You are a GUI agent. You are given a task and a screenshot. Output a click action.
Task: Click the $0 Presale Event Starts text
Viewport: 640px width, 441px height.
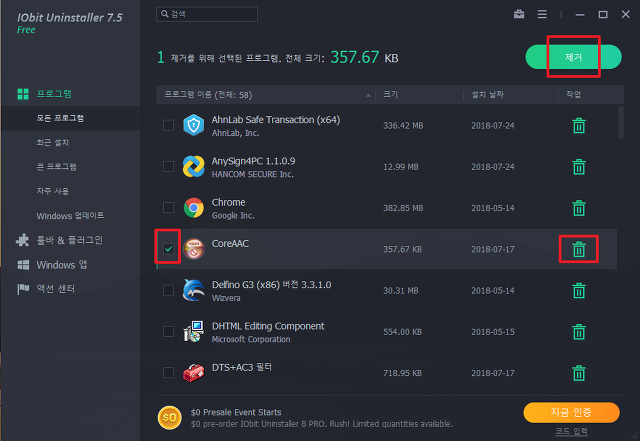(x=236, y=412)
